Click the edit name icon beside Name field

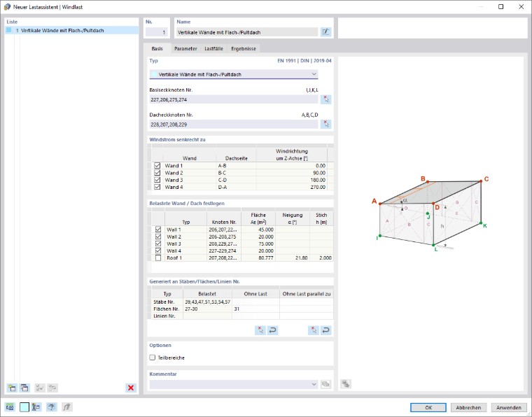(325, 32)
